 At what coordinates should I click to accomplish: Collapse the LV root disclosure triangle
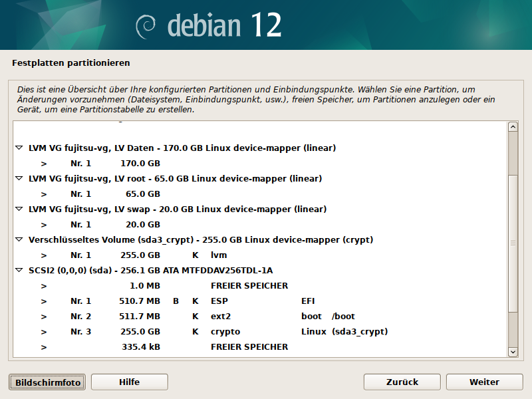coord(19,178)
